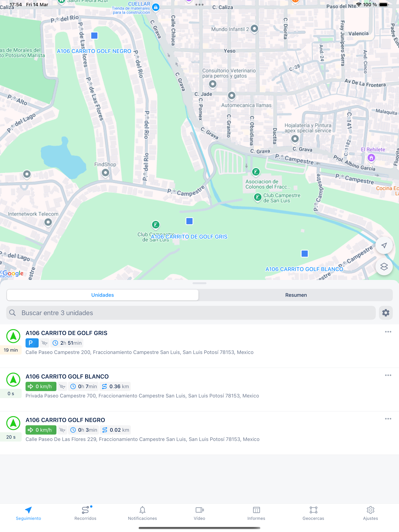This screenshot has width=399, height=532.
Task: Tap the Google logo on map
Action: click(x=13, y=274)
